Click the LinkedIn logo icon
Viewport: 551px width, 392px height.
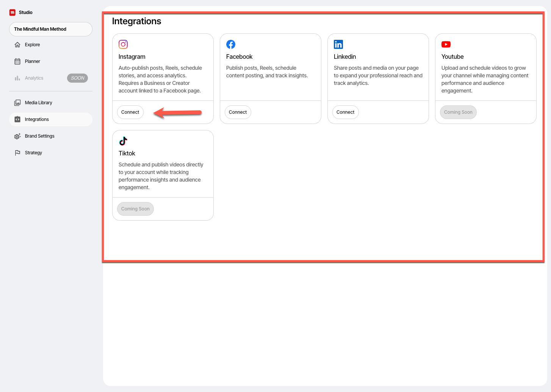[338, 44]
